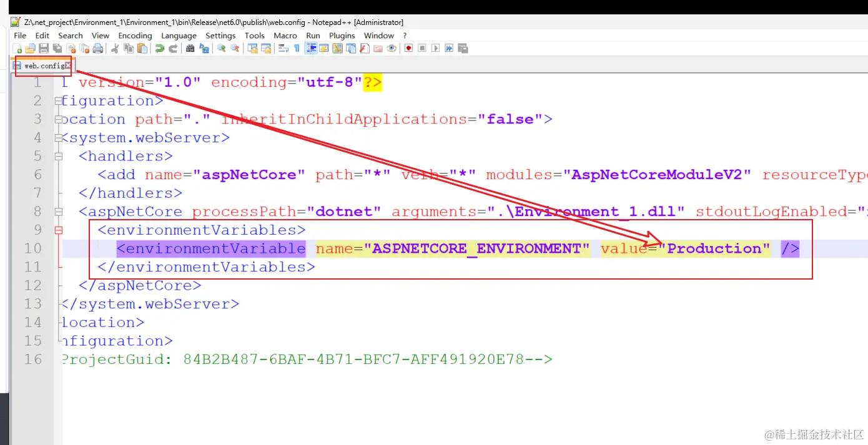The image size is (868, 445).
Task: Open the Edit menu
Action: pyautogui.click(x=42, y=36)
